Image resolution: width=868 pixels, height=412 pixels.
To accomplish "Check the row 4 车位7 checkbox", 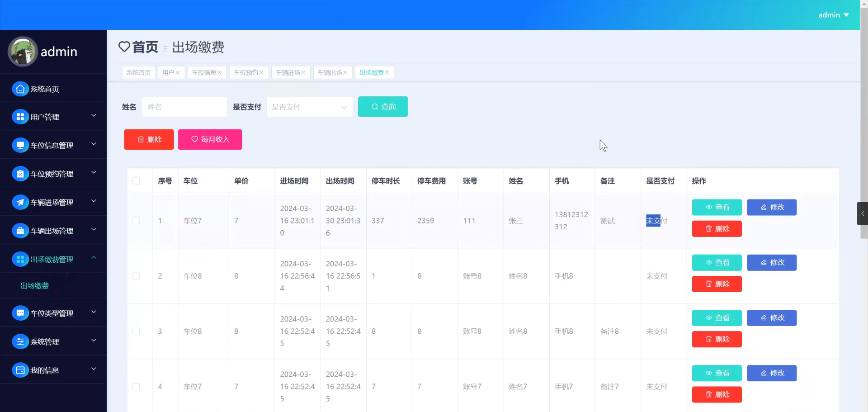I will 136,387.
